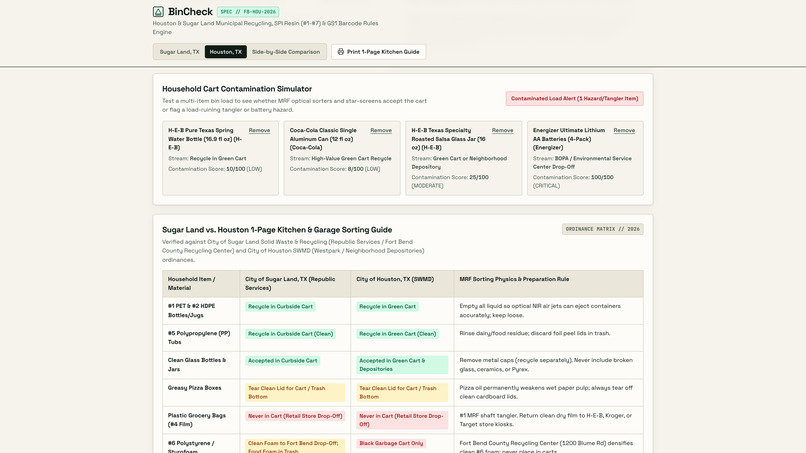Image resolution: width=806 pixels, height=453 pixels.
Task: Open the Side-by-Side Comparison tab
Action: [286, 52]
